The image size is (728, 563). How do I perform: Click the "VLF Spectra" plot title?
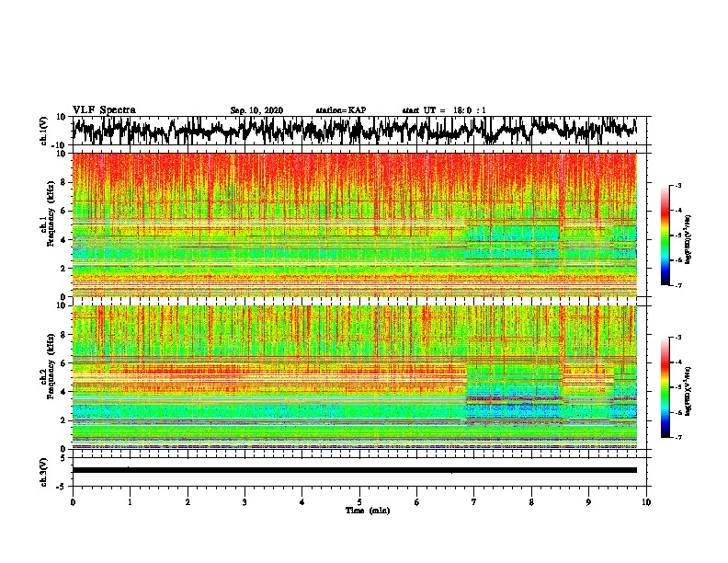(104, 110)
